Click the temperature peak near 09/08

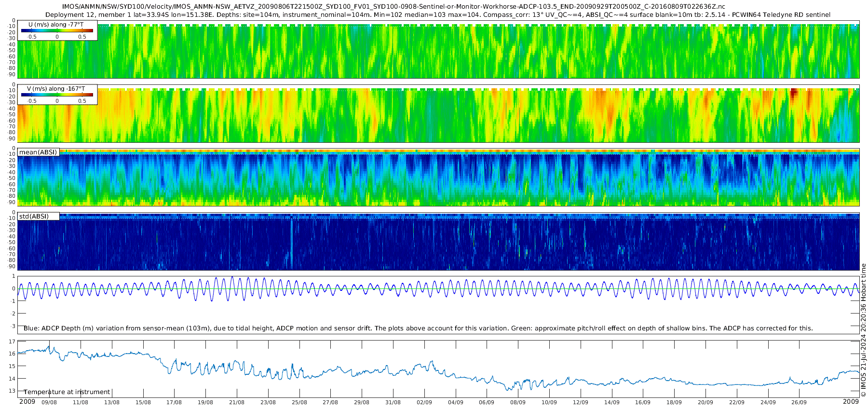pyautogui.click(x=49, y=347)
